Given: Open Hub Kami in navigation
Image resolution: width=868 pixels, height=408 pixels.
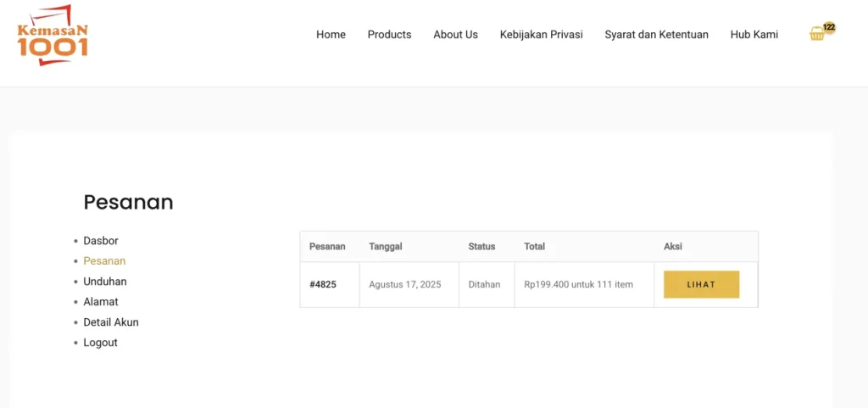Looking at the screenshot, I should click(x=754, y=34).
